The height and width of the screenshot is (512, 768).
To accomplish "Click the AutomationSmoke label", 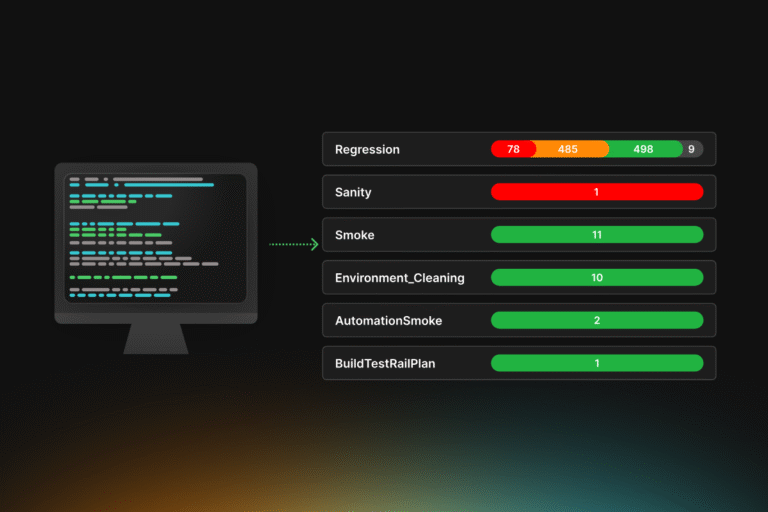I will click(388, 320).
